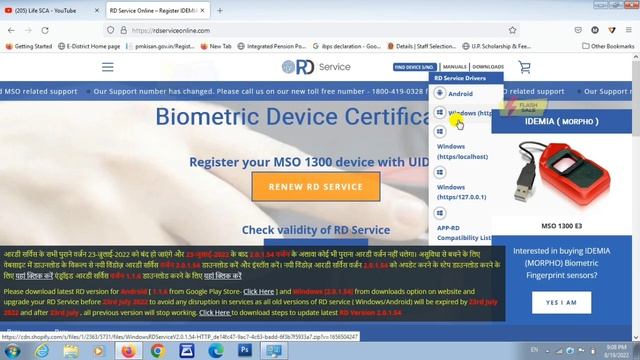The image size is (640, 360).
Task: Click YES I AM button
Action: click(561, 302)
